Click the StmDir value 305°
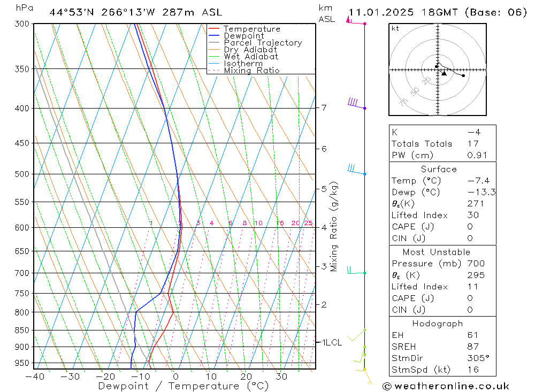 point(478,358)
